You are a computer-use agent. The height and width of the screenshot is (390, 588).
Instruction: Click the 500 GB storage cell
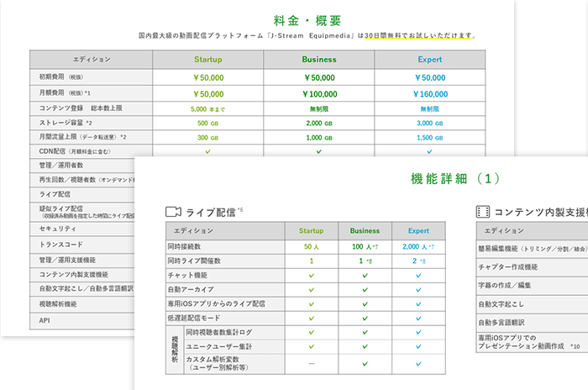207,123
